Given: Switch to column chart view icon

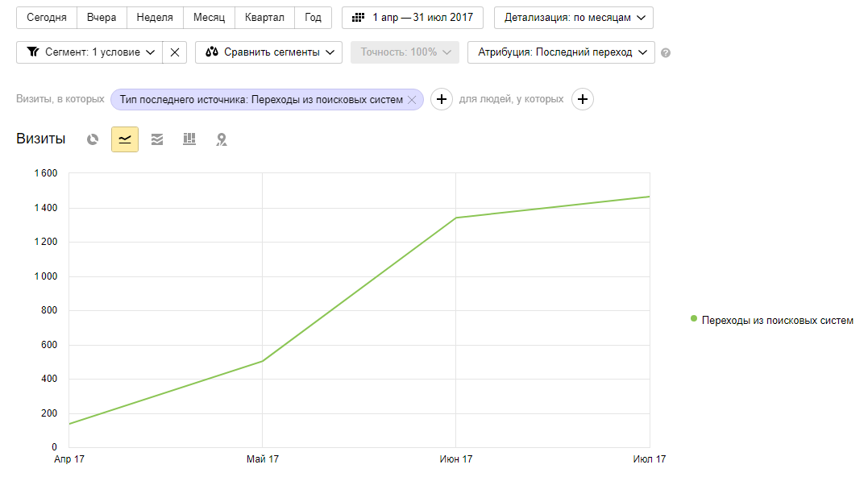Looking at the screenshot, I should (x=189, y=139).
